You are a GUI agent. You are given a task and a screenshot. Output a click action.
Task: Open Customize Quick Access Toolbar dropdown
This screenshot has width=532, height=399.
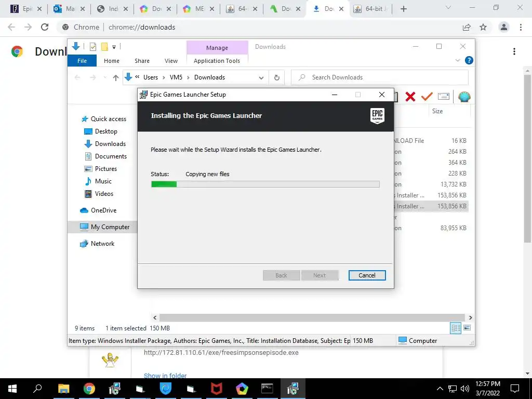pos(114,47)
